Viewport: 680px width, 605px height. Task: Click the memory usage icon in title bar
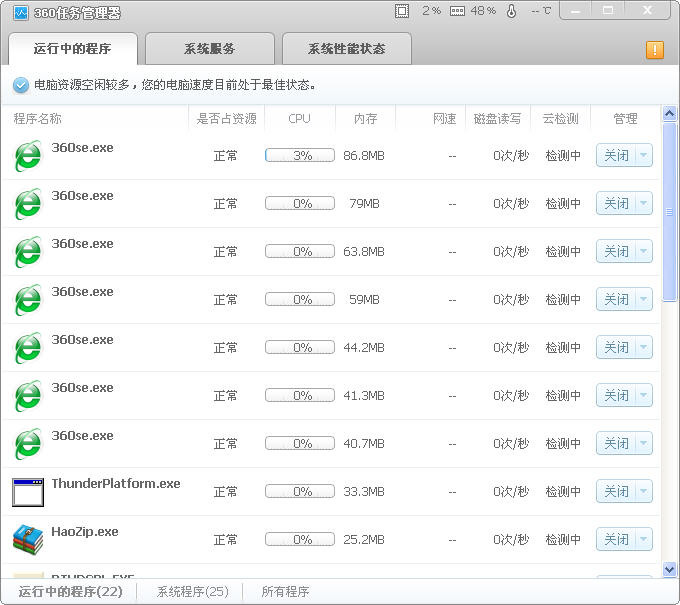pos(457,11)
